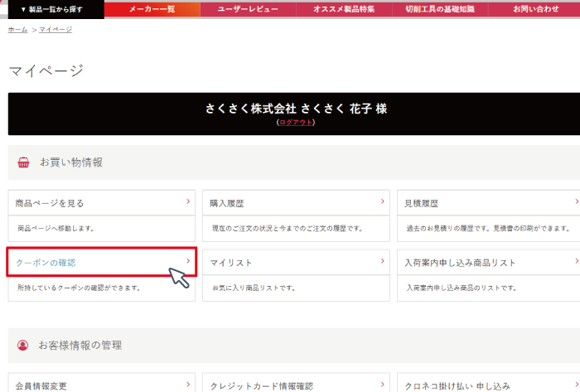This screenshot has width=580, height=392.
Task: Click the customer info person icon
Action: click(x=23, y=345)
